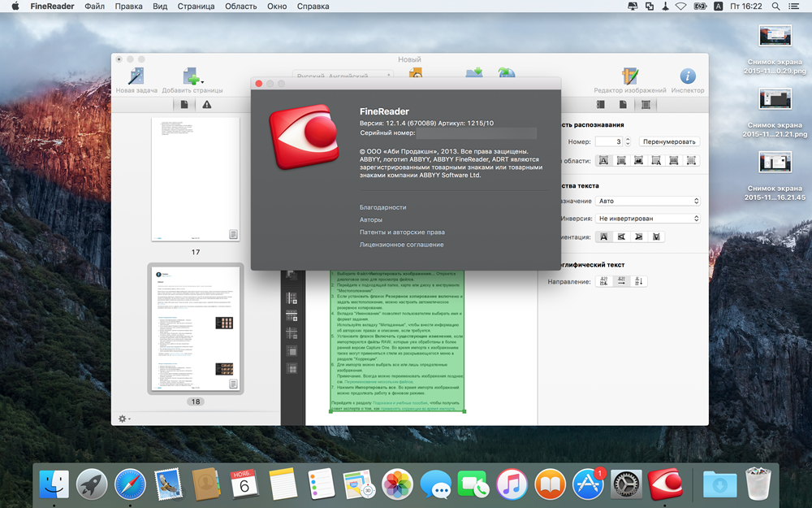Click the Перенумеровать button
Screen dimensions: 812x508
[669, 141]
